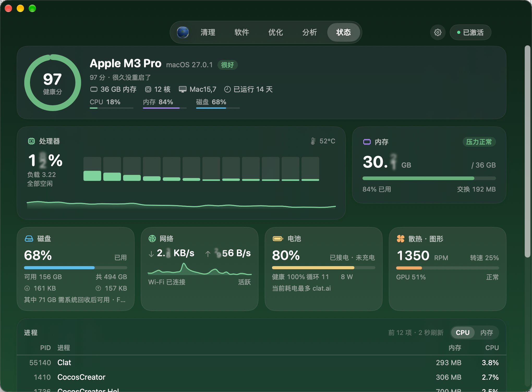Click the 负载 3.22 load value

(42, 175)
